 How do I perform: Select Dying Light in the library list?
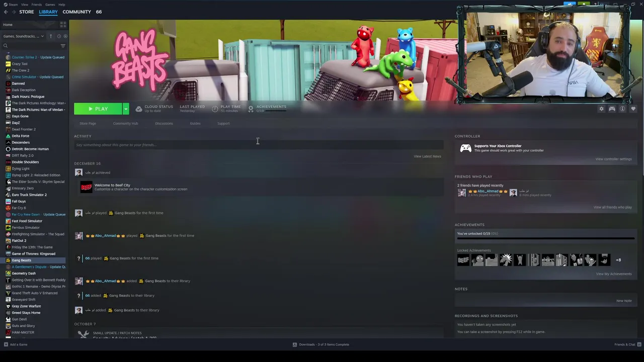[x=21, y=168]
